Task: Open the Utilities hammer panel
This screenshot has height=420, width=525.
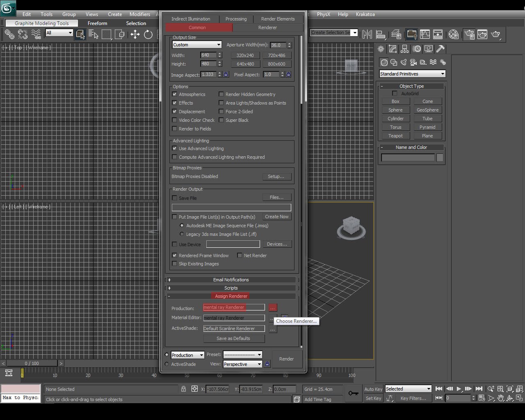Action: [441, 49]
